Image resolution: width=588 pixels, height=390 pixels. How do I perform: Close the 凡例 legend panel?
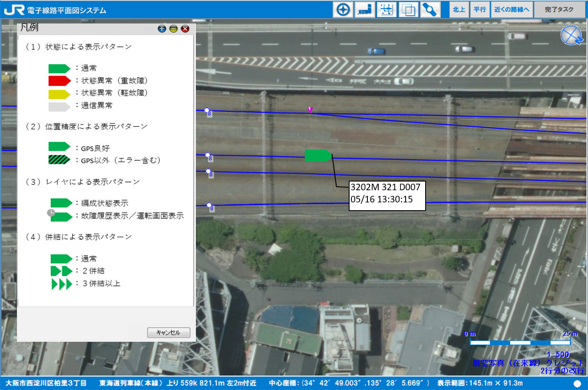pyautogui.click(x=185, y=29)
